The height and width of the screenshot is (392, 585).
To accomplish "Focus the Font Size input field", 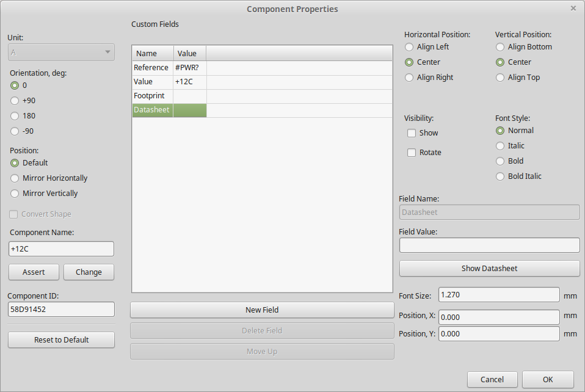I will click(498, 295).
